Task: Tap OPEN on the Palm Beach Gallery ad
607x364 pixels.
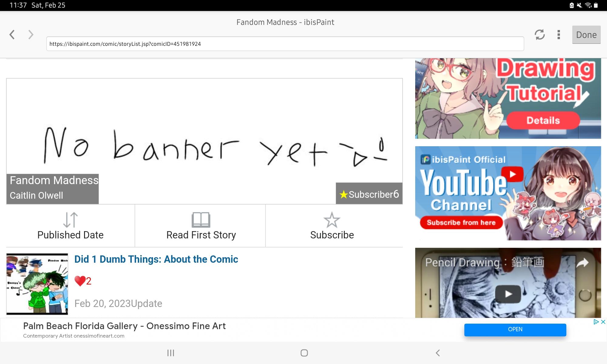Action: (x=515, y=329)
